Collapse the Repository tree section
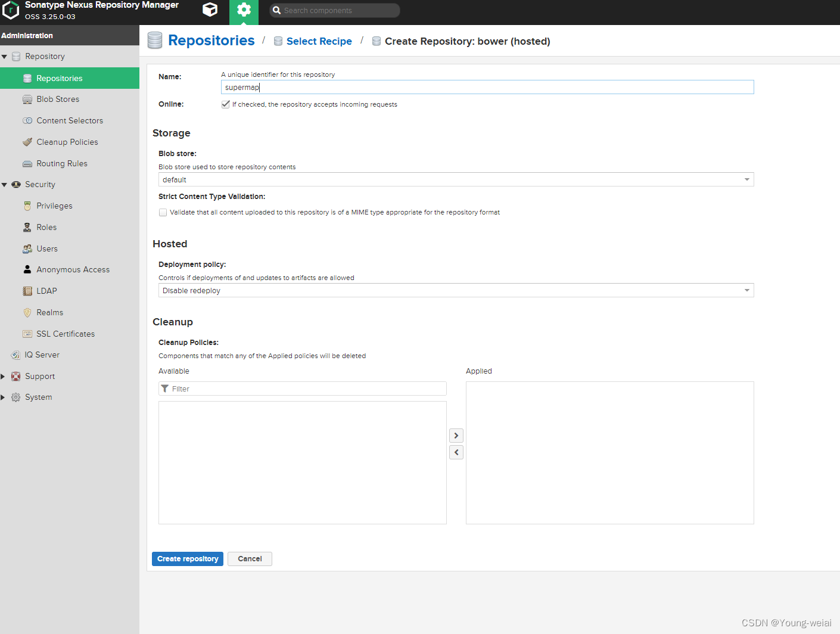The width and height of the screenshot is (840, 634). click(5, 57)
